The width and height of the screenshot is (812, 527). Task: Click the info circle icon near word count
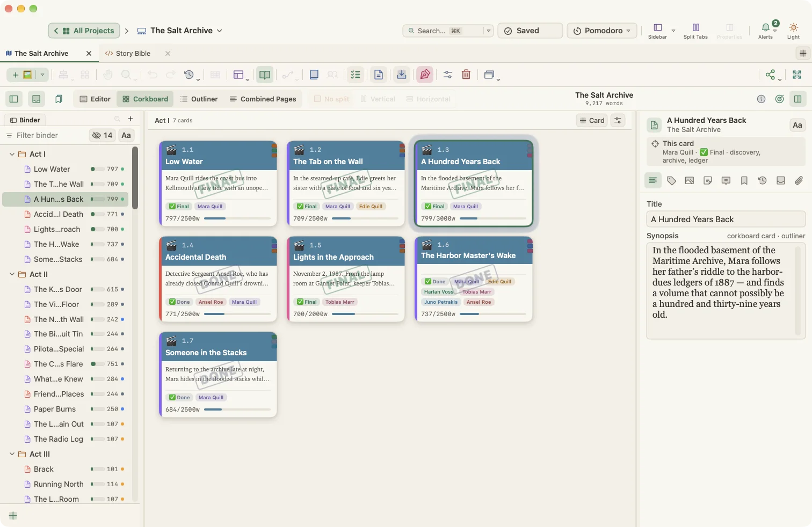click(x=761, y=99)
